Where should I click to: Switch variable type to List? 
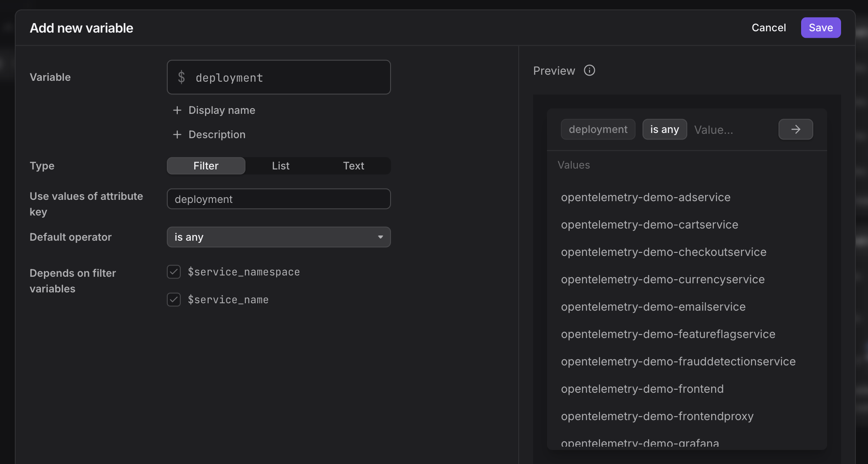coord(281,166)
